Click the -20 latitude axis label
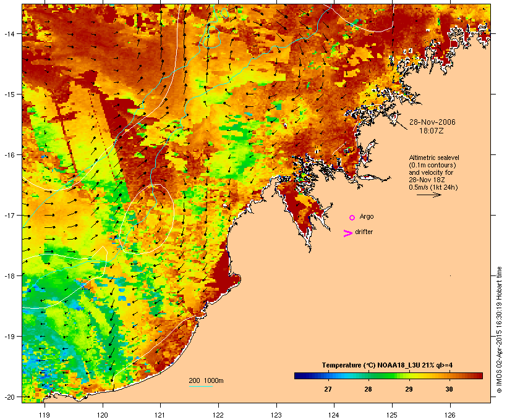 click(9, 397)
